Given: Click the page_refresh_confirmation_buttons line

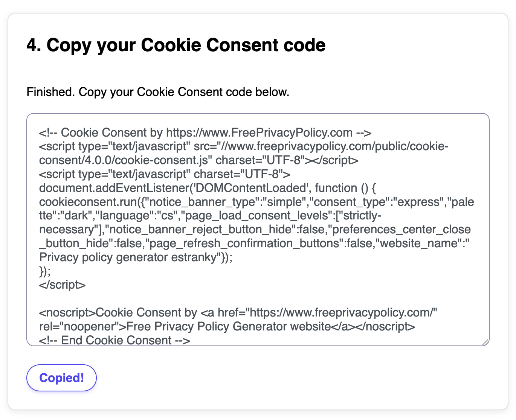Looking at the screenshot, I should (254, 243).
